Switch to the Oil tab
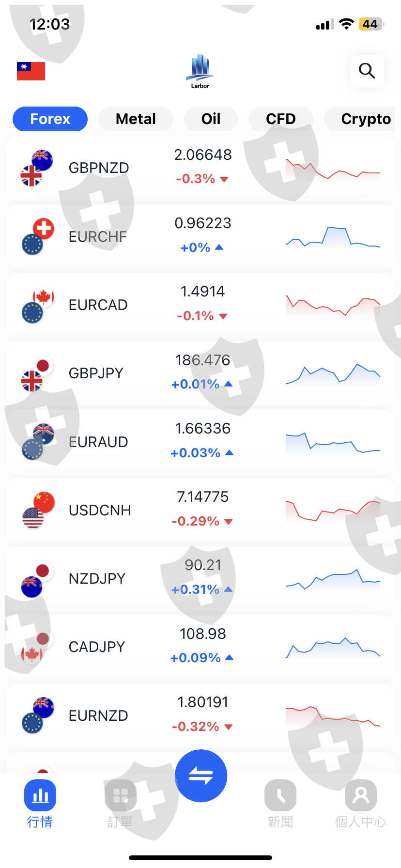401x868 pixels. (211, 119)
